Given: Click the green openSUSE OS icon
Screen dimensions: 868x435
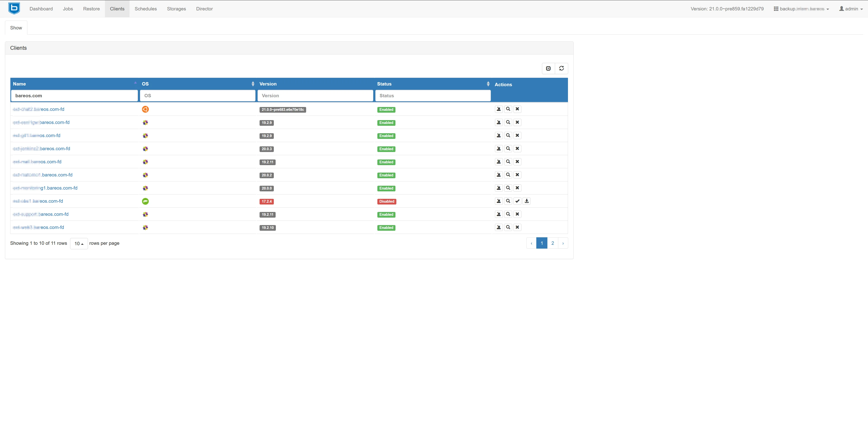Looking at the screenshot, I should click(145, 201).
